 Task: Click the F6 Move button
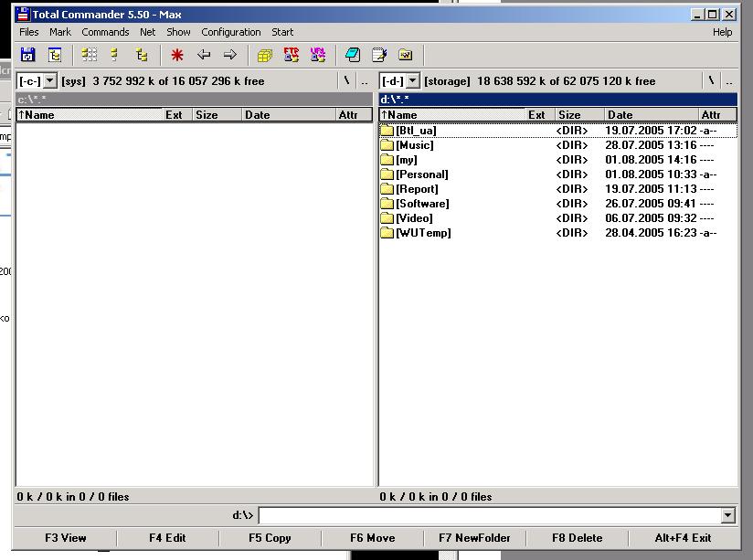[x=372, y=538]
